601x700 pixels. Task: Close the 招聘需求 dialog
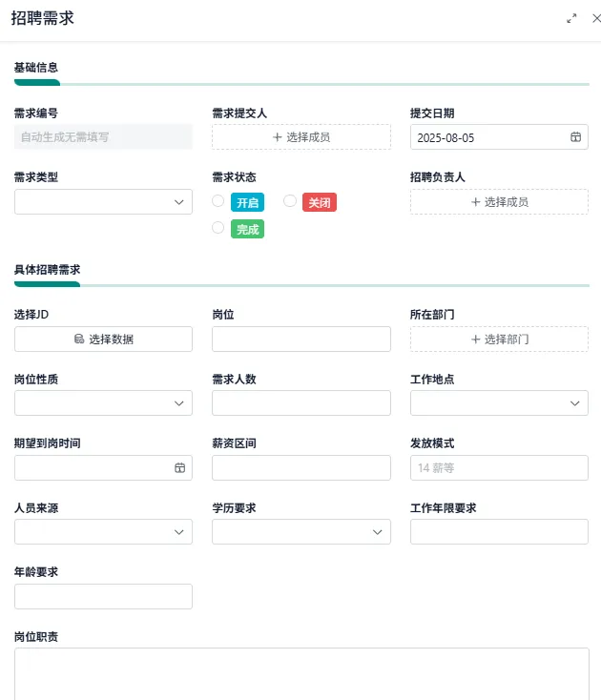(596, 18)
